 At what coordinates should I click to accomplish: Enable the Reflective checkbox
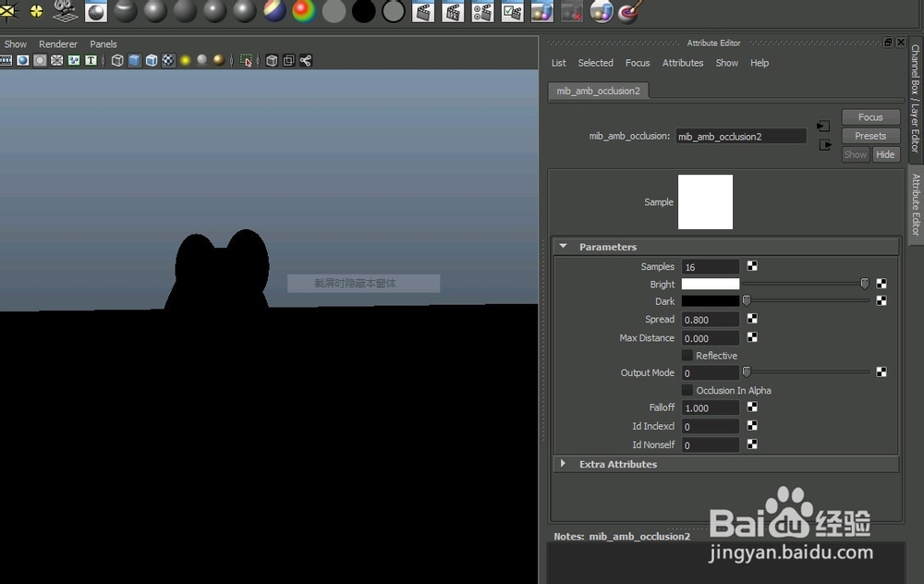pos(687,356)
